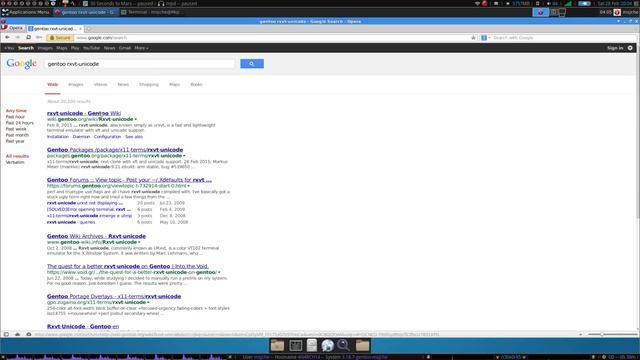Image resolution: width=640 pixels, height=360 pixels.
Task: Filter results by Past hour
Action: tap(15, 117)
